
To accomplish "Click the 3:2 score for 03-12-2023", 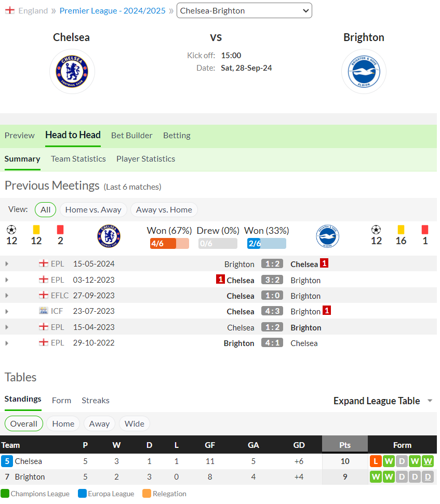I will pos(272,280).
